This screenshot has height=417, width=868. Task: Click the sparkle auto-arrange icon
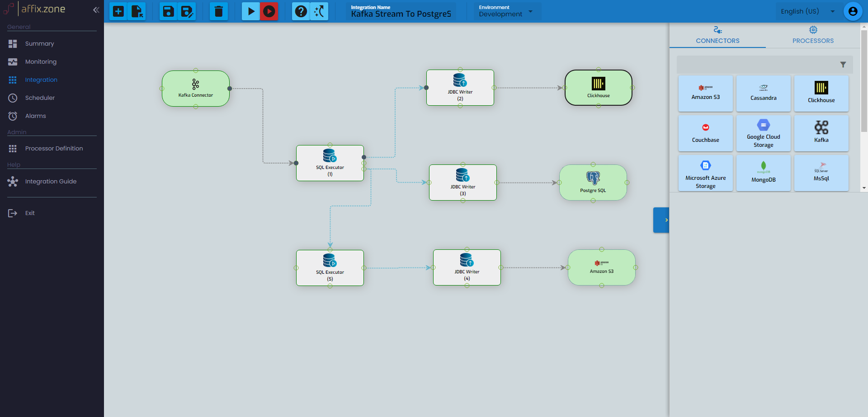click(319, 11)
